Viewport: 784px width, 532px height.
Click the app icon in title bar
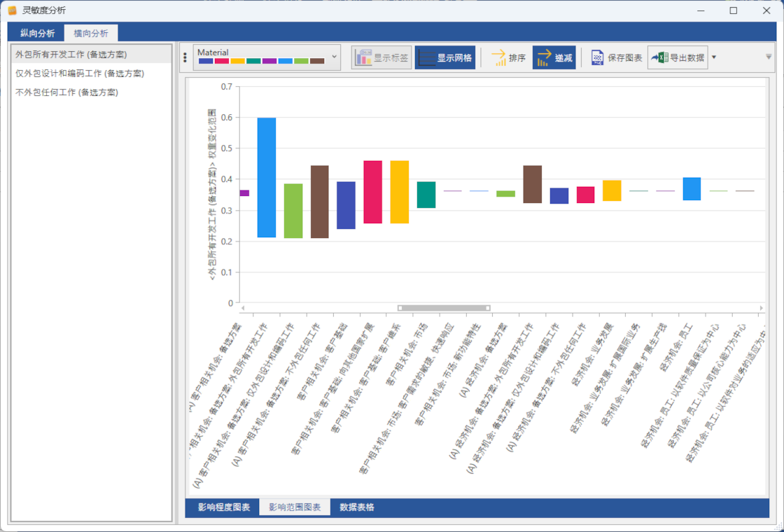(x=12, y=10)
